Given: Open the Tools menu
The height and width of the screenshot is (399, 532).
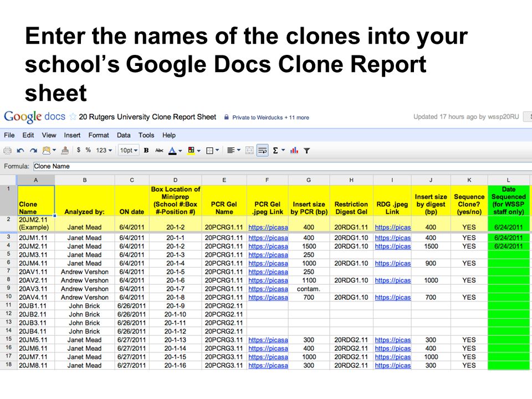Looking at the screenshot, I should click(x=146, y=135).
